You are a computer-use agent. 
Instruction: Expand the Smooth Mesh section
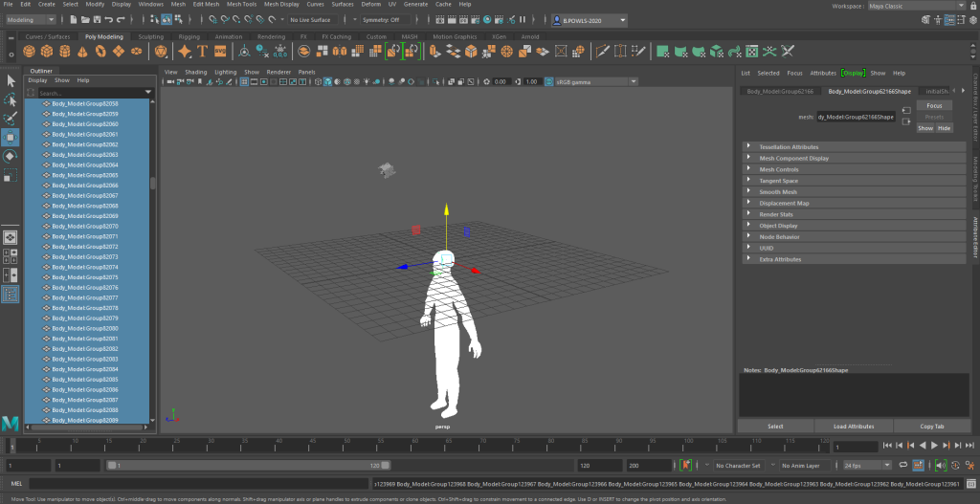[x=778, y=191]
